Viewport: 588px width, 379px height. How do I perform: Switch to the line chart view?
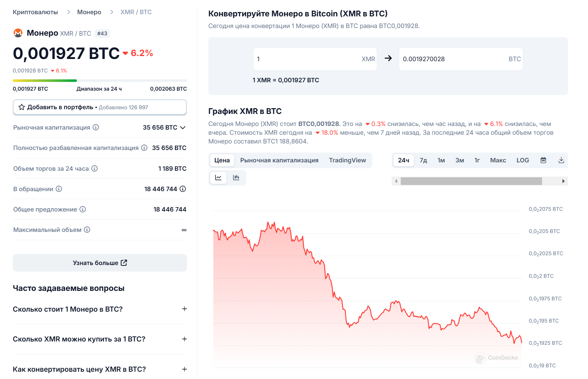[218, 178]
